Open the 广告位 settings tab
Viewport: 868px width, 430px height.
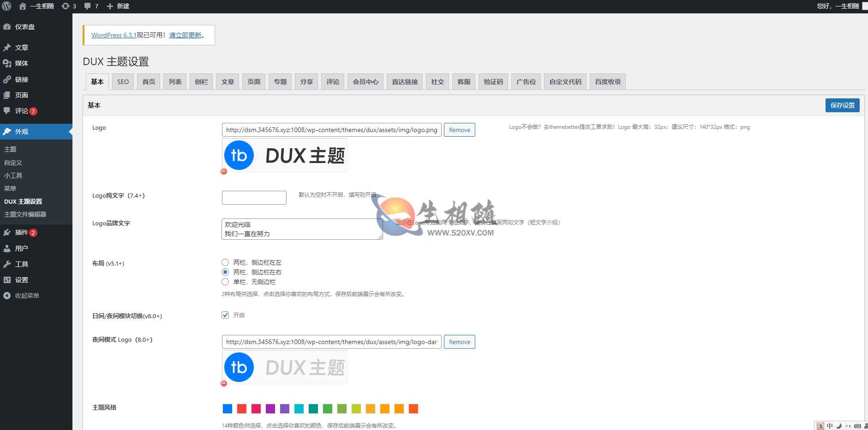pyautogui.click(x=526, y=81)
